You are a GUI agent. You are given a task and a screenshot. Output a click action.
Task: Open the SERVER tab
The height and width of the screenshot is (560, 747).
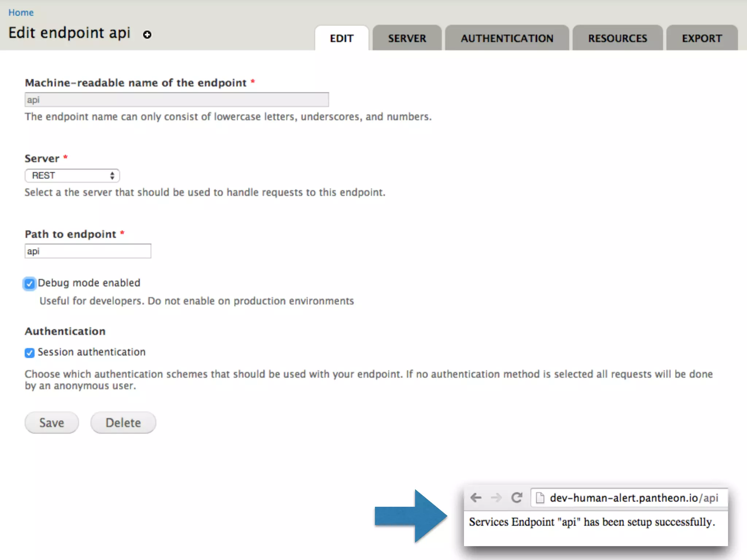point(407,38)
